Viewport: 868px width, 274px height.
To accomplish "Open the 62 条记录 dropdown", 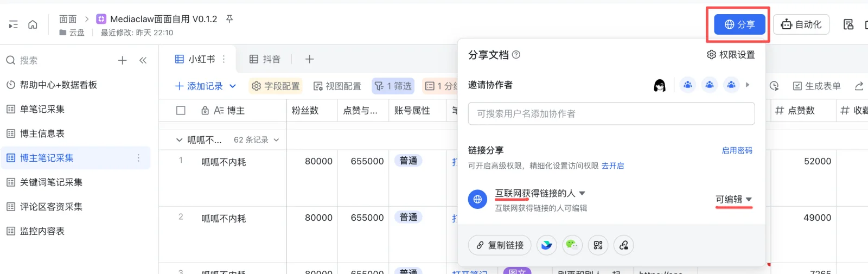I will point(256,140).
